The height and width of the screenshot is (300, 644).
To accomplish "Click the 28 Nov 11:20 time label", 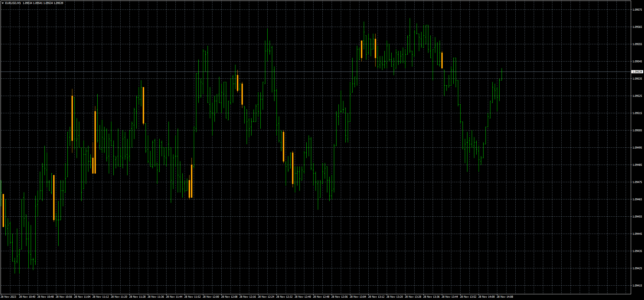I will click(x=119, y=297).
